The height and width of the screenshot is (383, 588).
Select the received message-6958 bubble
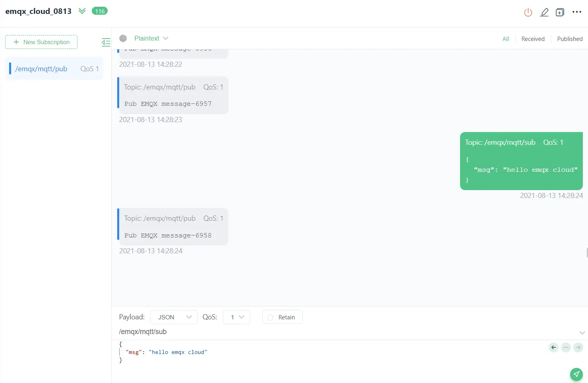click(x=173, y=227)
